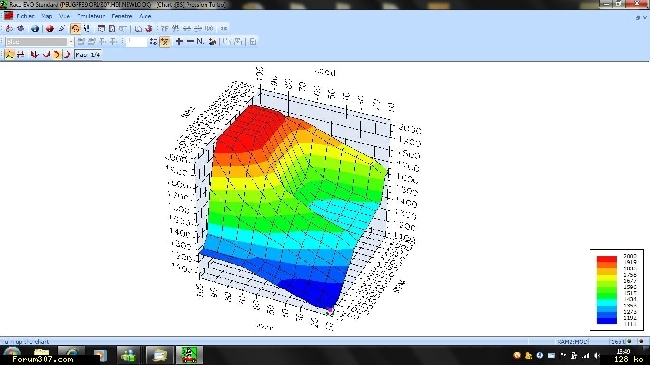
Task: Toggle the highlighted orange face toolbar button
Action: (75, 29)
